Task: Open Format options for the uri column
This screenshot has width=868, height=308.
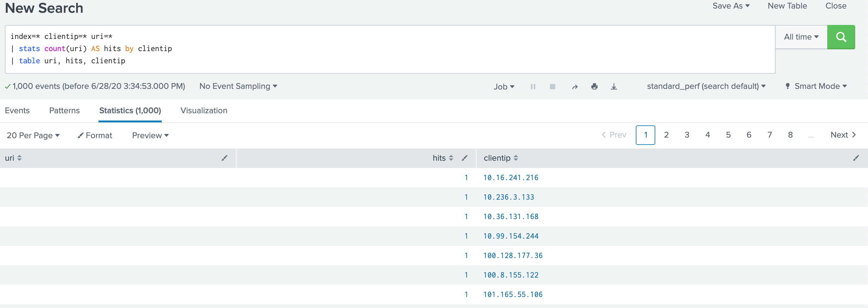Action: pyautogui.click(x=225, y=158)
